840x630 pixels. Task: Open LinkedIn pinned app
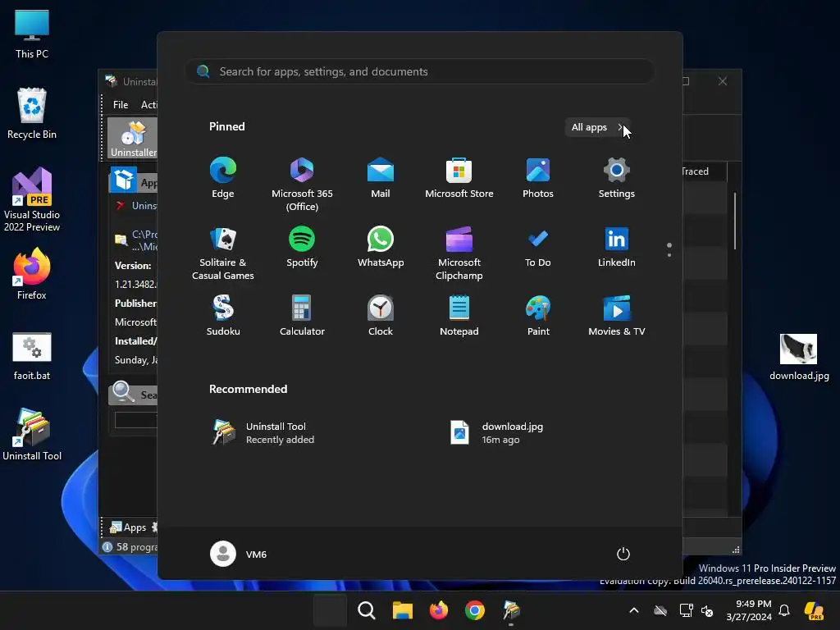point(617,247)
